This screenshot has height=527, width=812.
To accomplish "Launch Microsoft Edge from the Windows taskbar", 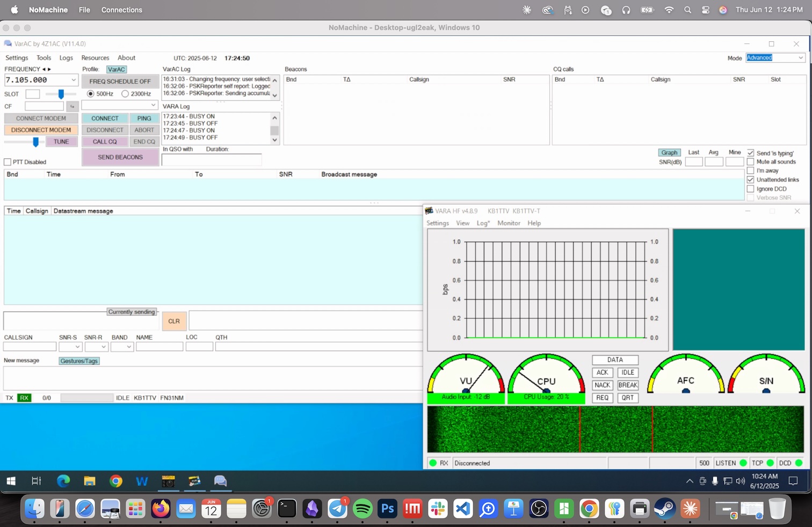I will coord(63,481).
